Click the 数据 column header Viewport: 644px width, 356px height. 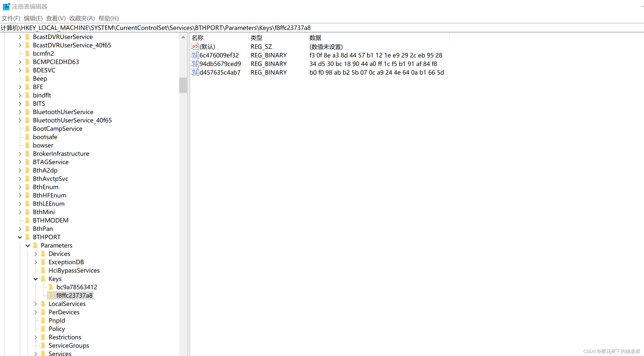[x=315, y=38]
